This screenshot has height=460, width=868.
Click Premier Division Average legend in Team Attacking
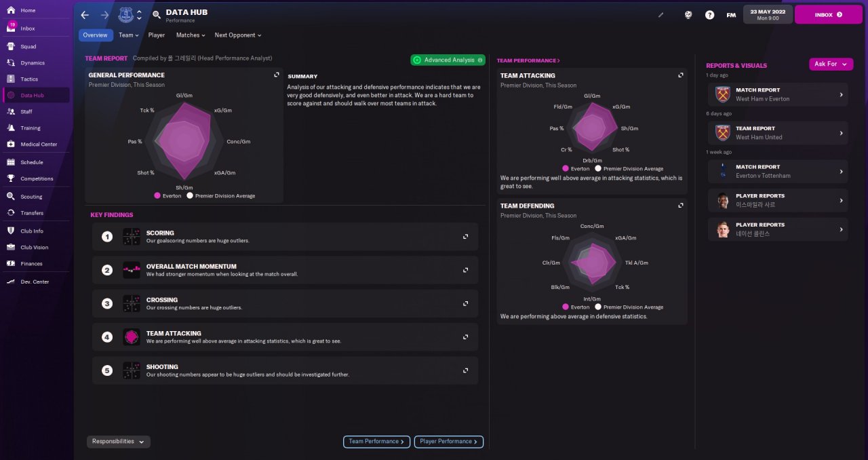click(x=629, y=168)
